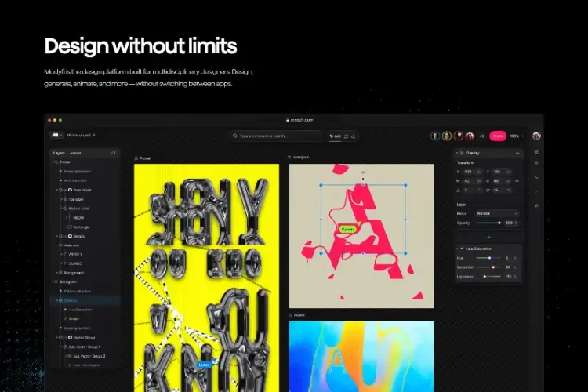The image size is (588, 392).
Task: Select the WHEN Y text layer
Action: tap(75, 254)
